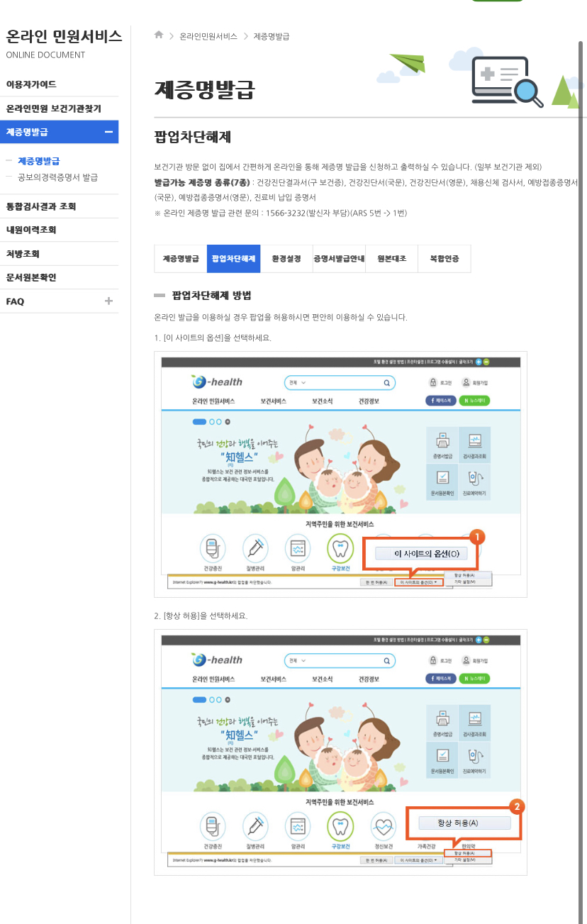Screen dimensions: 587x924
Task: Open 내원이력조회 in the sidebar
Action: pyautogui.click(x=31, y=230)
